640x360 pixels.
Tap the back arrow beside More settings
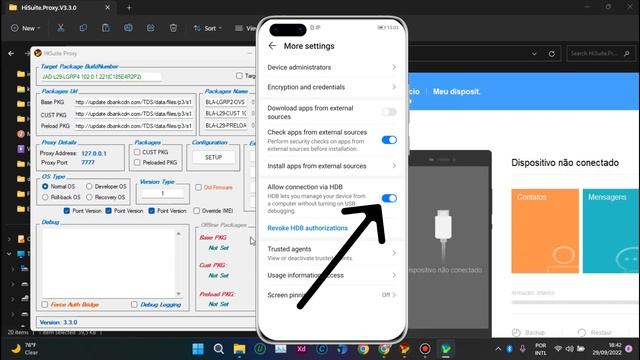(x=272, y=46)
